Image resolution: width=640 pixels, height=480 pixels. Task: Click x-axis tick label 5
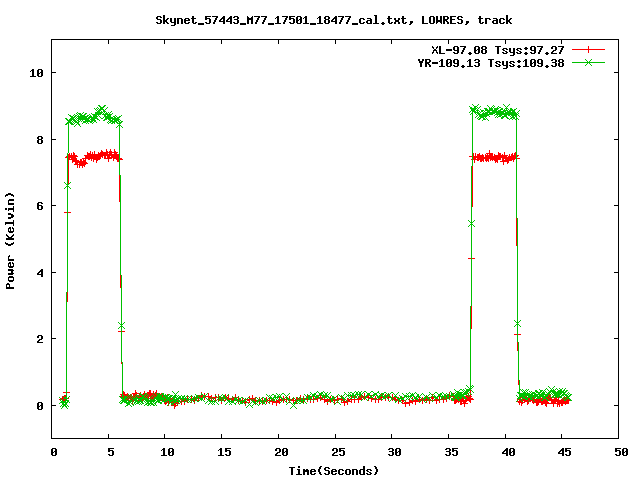pos(111,452)
